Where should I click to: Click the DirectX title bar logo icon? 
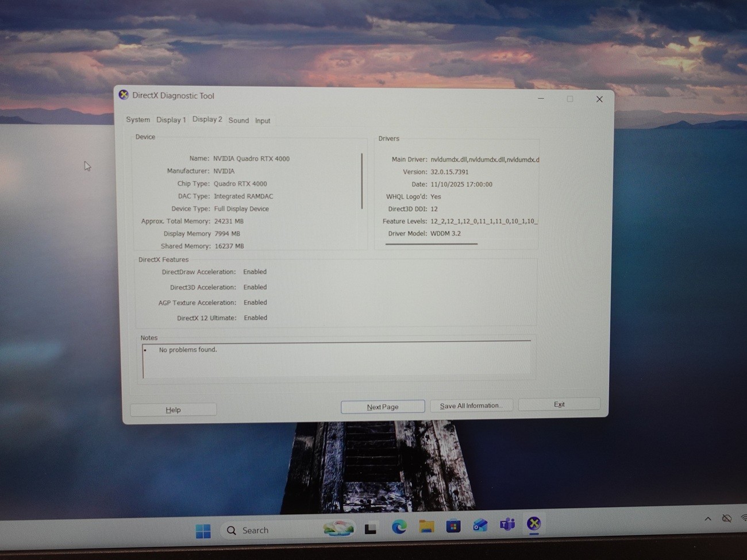pyautogui.click(x=124, y=95)
